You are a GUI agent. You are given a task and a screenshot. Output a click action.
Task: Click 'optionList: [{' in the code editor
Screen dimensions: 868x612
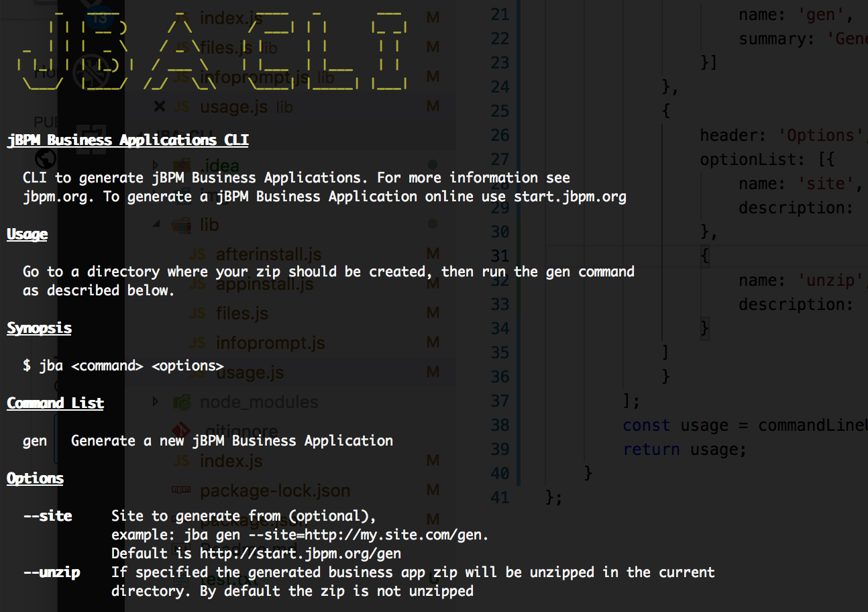coord(767,160)
